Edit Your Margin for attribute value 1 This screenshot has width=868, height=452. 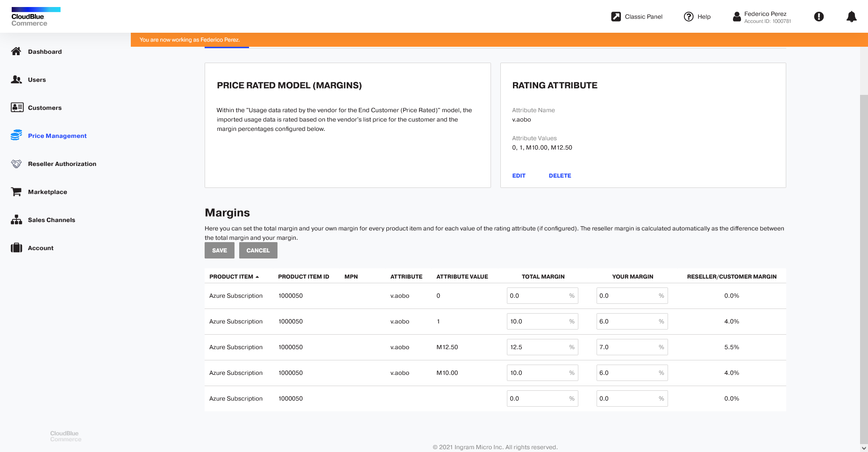point(632,322)
